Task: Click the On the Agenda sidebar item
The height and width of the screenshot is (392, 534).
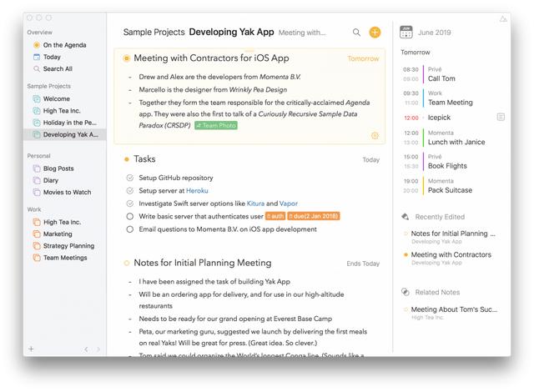Action: (x=63, y=45)
